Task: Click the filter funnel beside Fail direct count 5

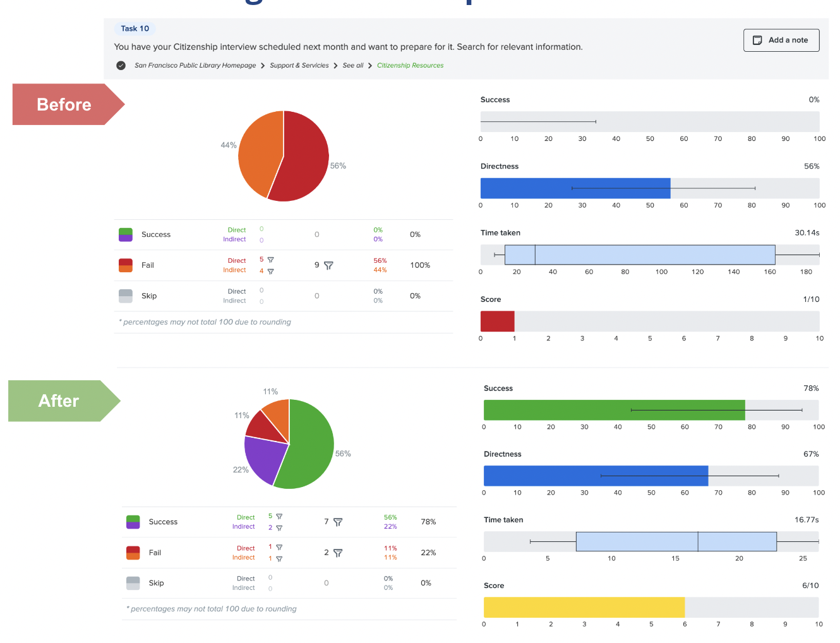Action: pyautogui.click(x=272, y=260)
